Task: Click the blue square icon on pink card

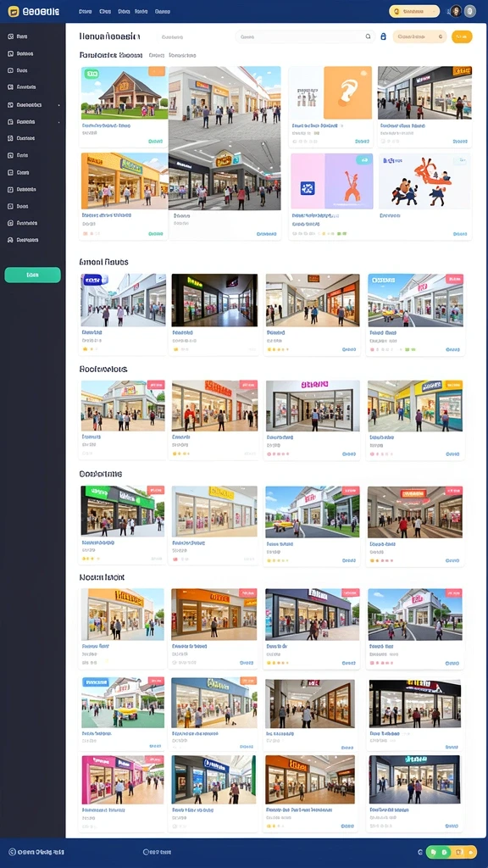Action: click(307, 188)
